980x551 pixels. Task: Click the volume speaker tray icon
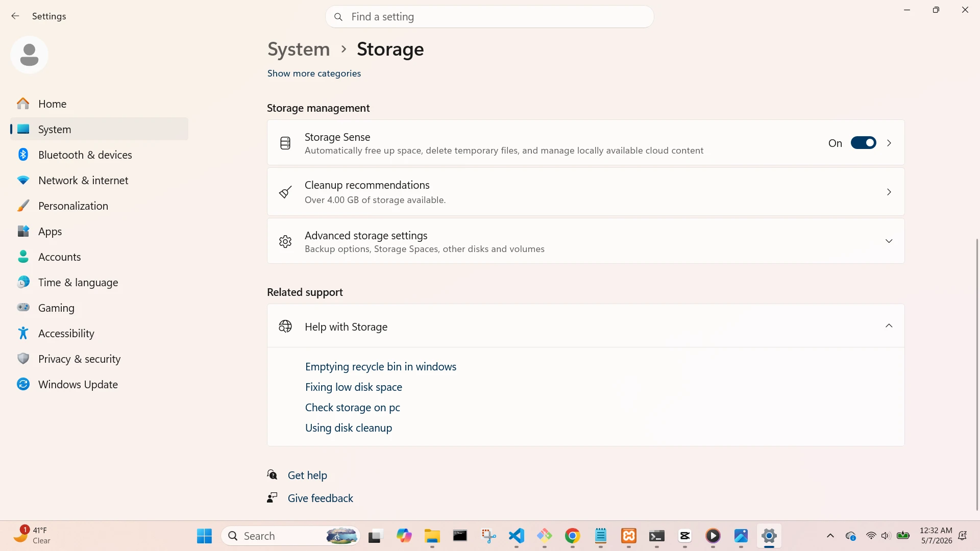tap(886, 536)
